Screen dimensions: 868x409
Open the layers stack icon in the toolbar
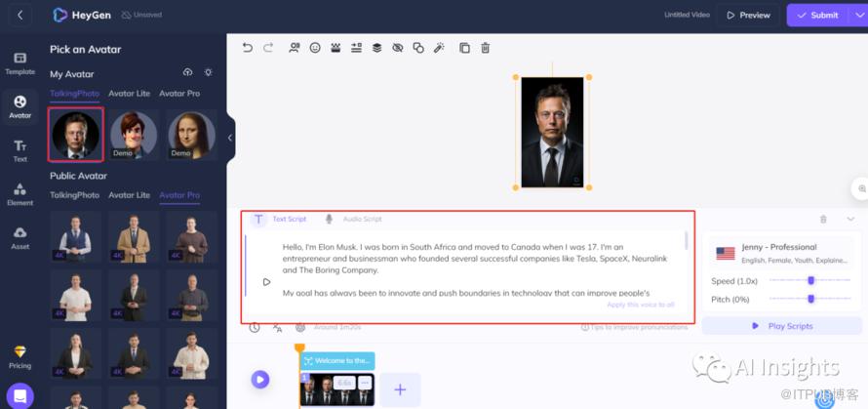pyautogui.click(x=376, y=48)
